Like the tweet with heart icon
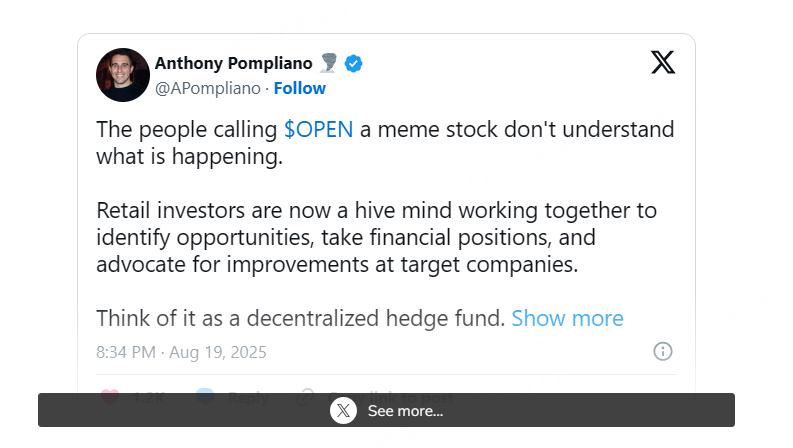This screenshot has height=448, width=793. tap(111, 397)
